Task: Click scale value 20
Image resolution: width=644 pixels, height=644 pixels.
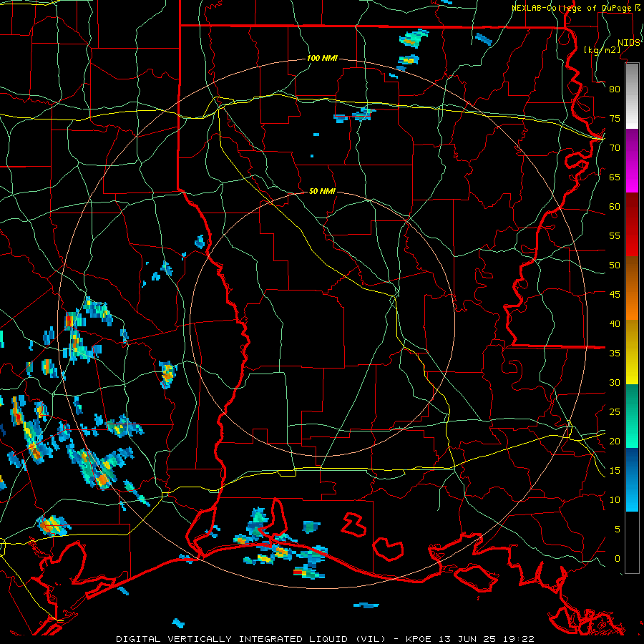Action: [x=615, y=441]
